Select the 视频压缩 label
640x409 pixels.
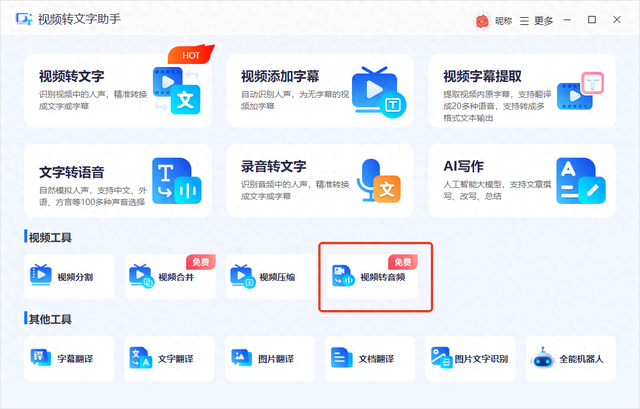point(277,277)
